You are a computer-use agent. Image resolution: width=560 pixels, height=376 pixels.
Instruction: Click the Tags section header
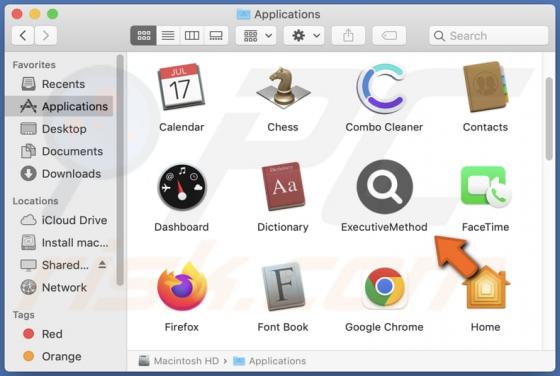24,315
